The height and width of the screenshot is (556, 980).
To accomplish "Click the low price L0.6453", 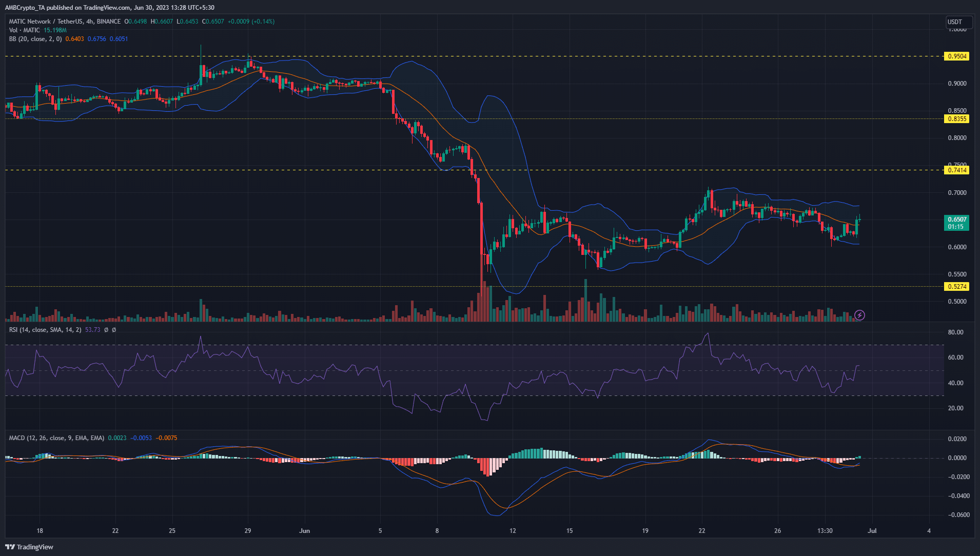I will tap(187, 22).
